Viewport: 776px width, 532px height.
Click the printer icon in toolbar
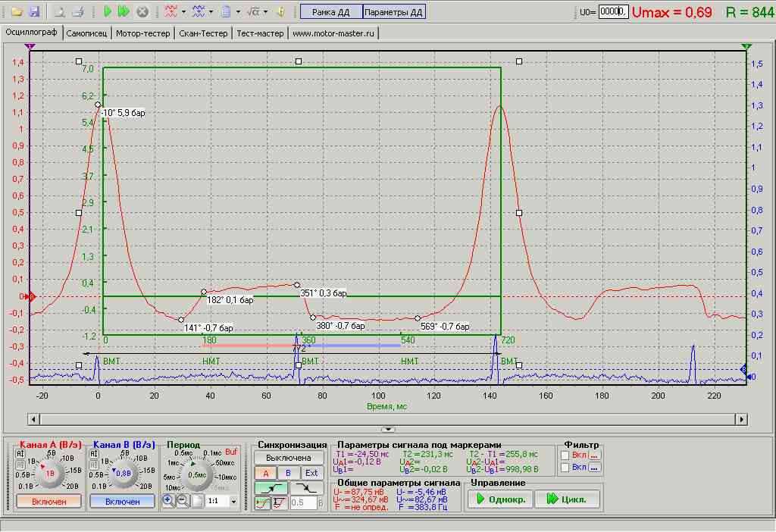click(x=77, y=12)
